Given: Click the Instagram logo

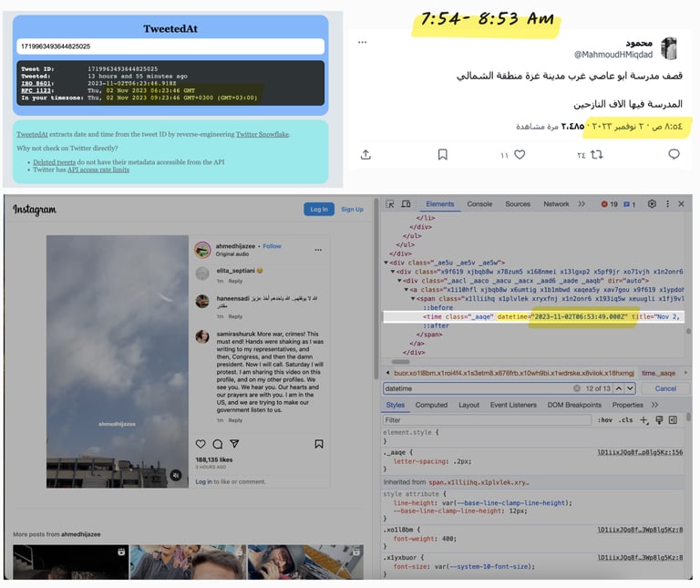Looking at the screenshot, I should click(x=35, y=210).
